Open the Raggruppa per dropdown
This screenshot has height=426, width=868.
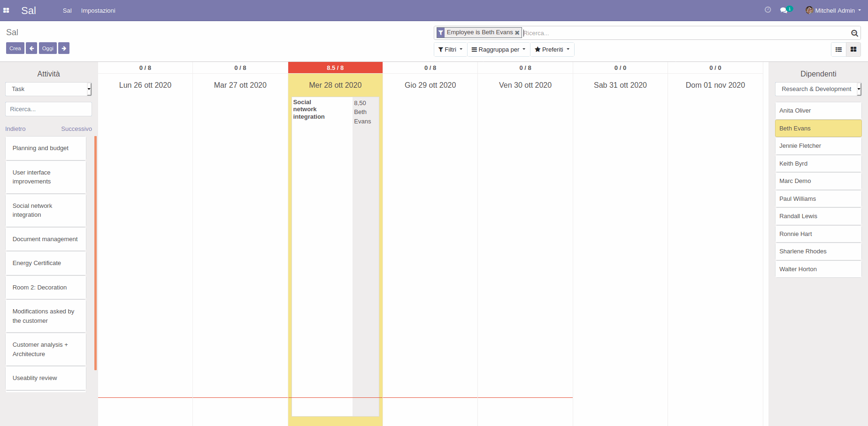(498, 50)
